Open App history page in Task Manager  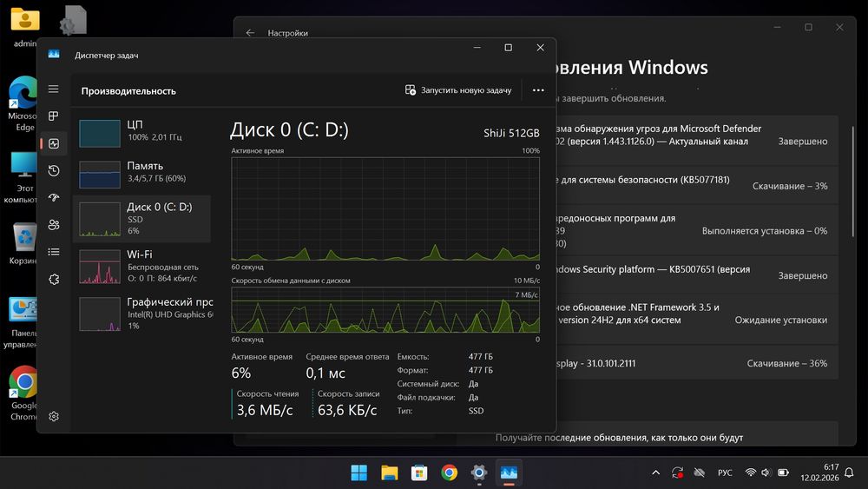pyautogui.click(x=53, y=170)
